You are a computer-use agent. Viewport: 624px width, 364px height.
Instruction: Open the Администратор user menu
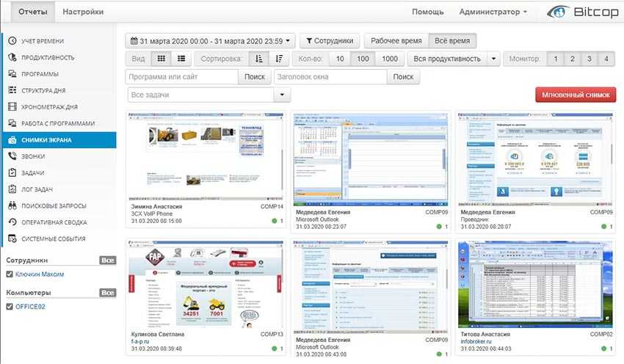click(493, 12)
